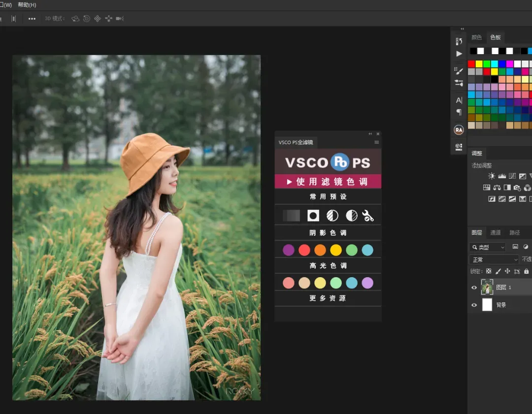The image size is (532, 414).
Task: Select the 3D video camera mode icon
Action: (119, 19)
